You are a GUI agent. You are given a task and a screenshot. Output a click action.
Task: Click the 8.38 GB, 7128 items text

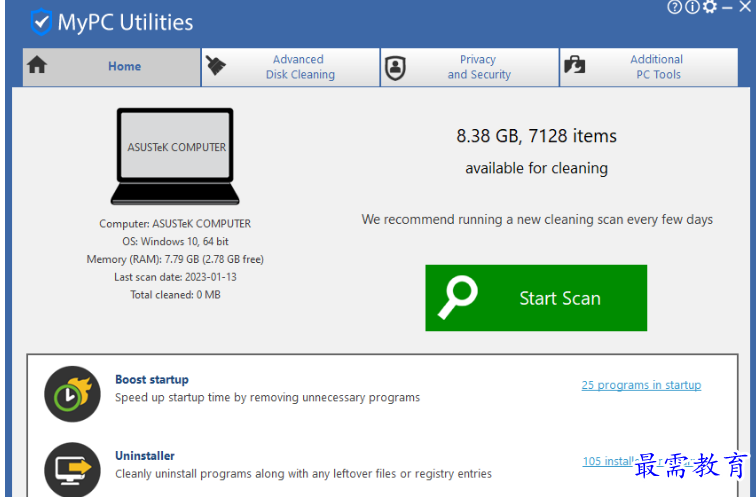point(536,136)
